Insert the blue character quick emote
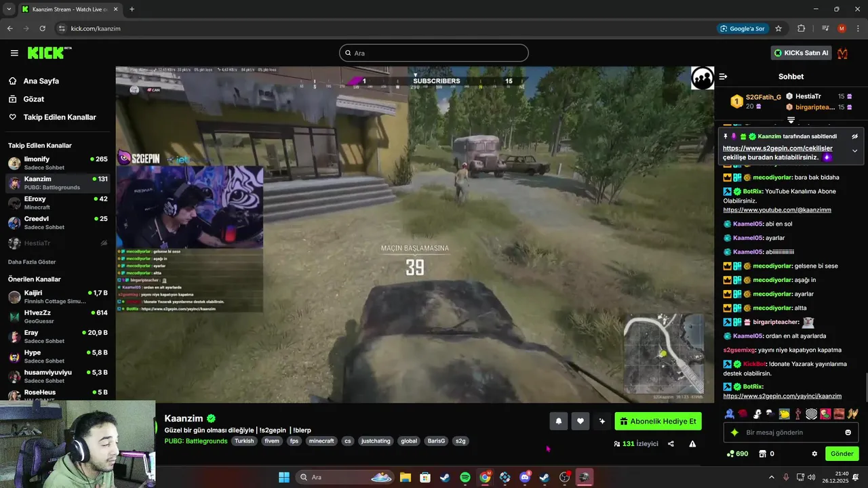The height and width of the screenshot is (488, 868). coord(730,413)
